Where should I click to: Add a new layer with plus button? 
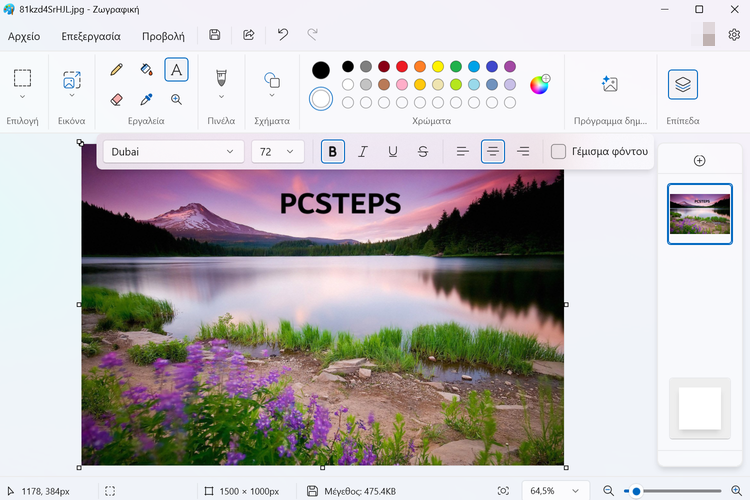click(699, 161)
